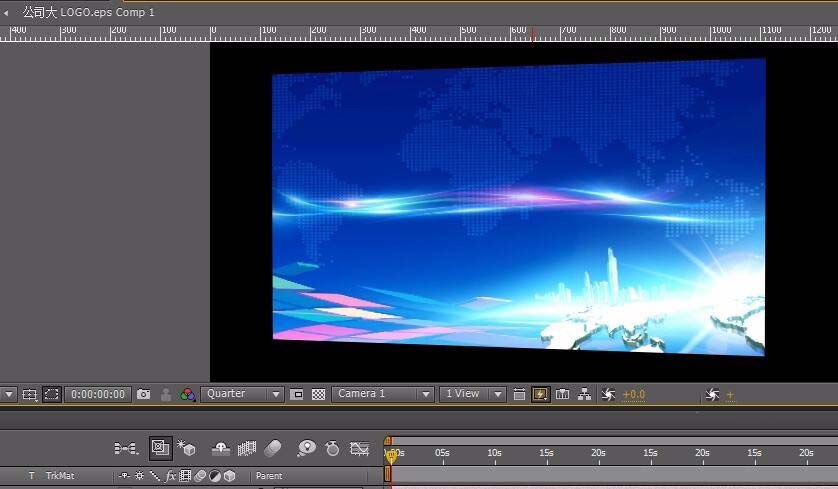
Task: Toggle the transparency grid checkerboard
Action: click(x=319, y=394)
